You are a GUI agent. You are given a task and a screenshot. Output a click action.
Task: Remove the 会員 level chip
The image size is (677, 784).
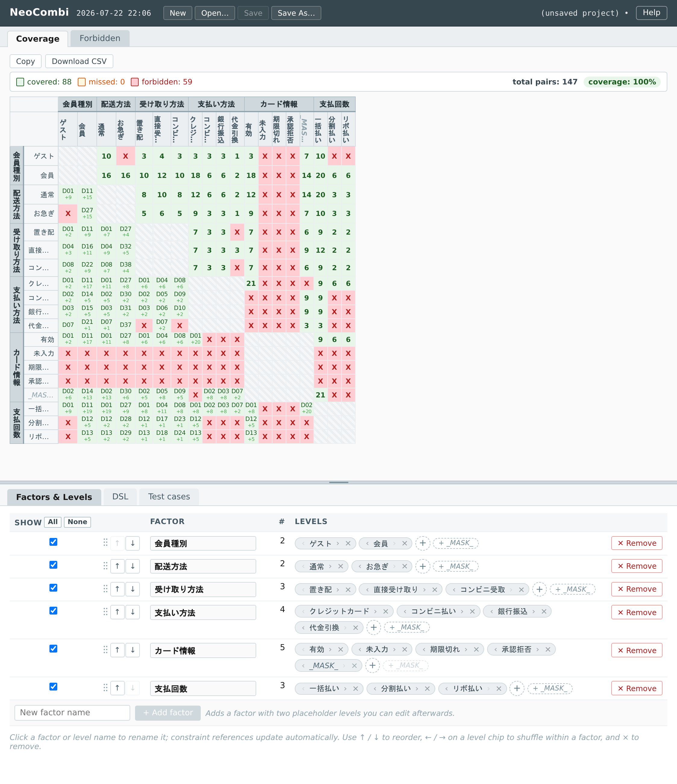(x=404, y=543)
